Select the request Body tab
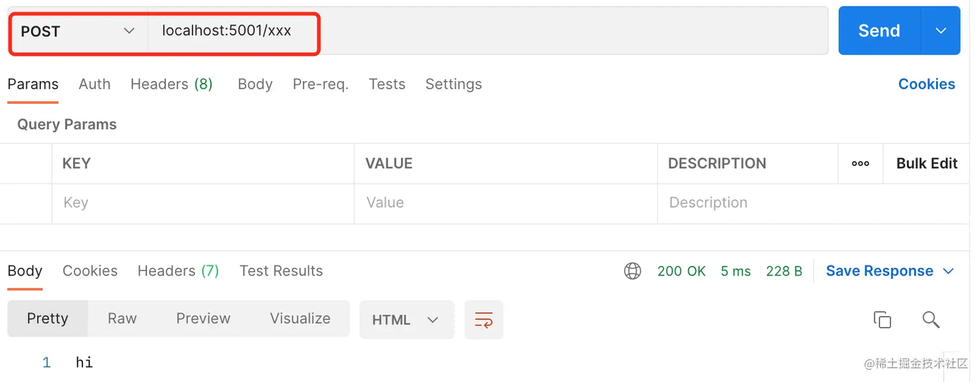The image size is (980, 382). point(255,84)
